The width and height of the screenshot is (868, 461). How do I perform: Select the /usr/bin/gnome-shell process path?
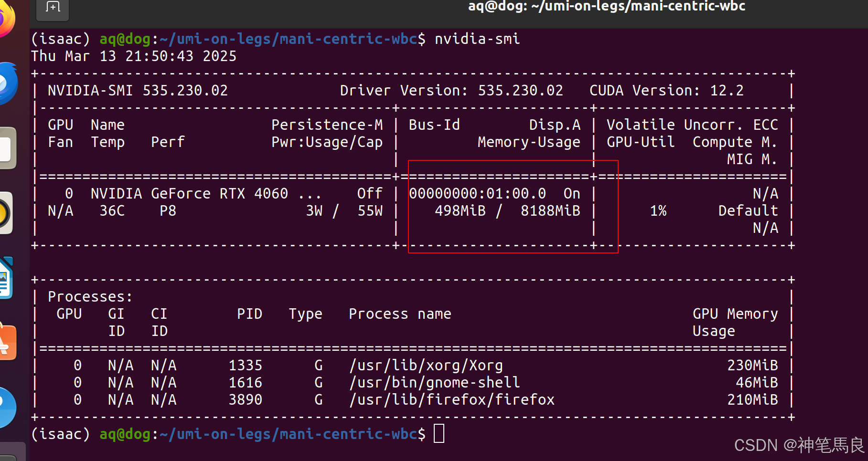(x=435, y=383)
